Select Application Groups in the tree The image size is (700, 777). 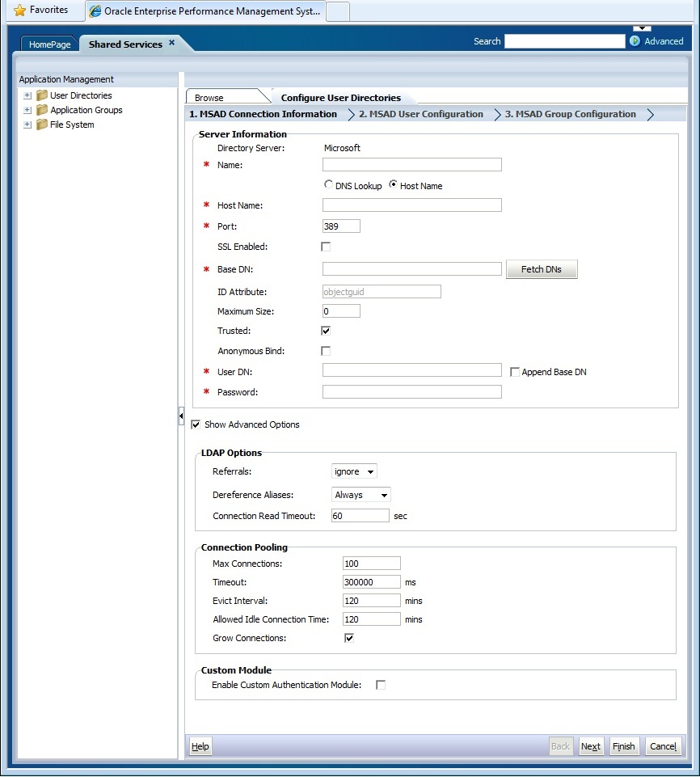pos(86,110)
